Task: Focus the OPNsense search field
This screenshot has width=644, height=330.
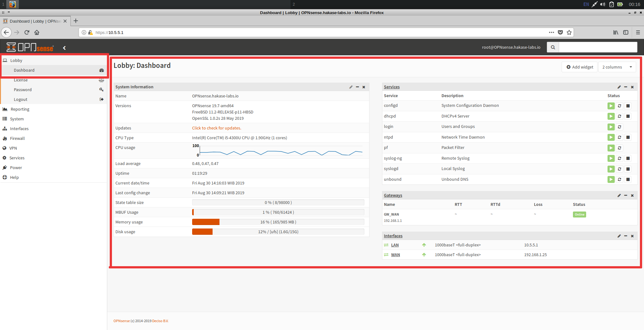Action: (x=598, y=47)
